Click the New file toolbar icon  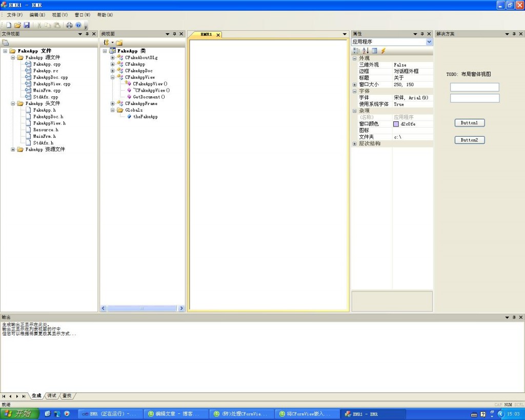9,25
